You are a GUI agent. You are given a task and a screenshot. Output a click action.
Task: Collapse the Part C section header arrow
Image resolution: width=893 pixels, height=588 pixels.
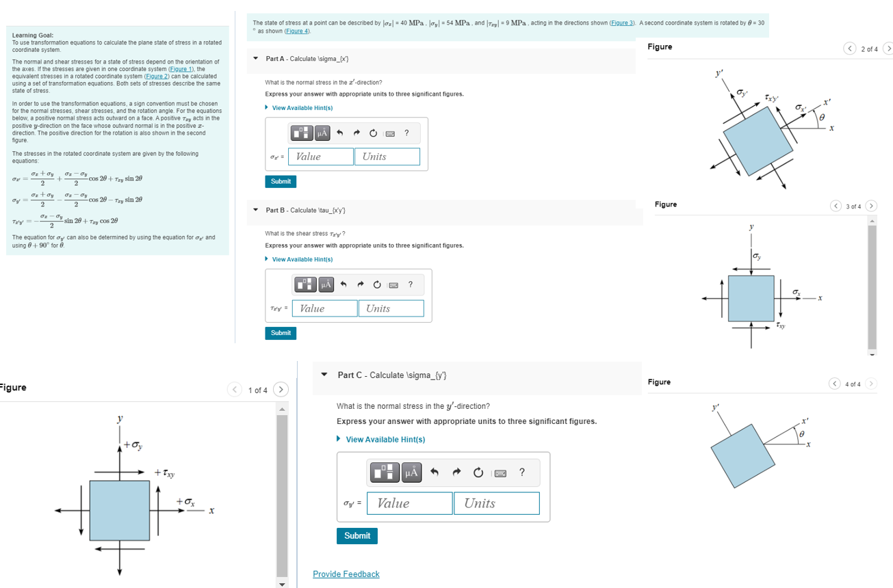[323, 375]
